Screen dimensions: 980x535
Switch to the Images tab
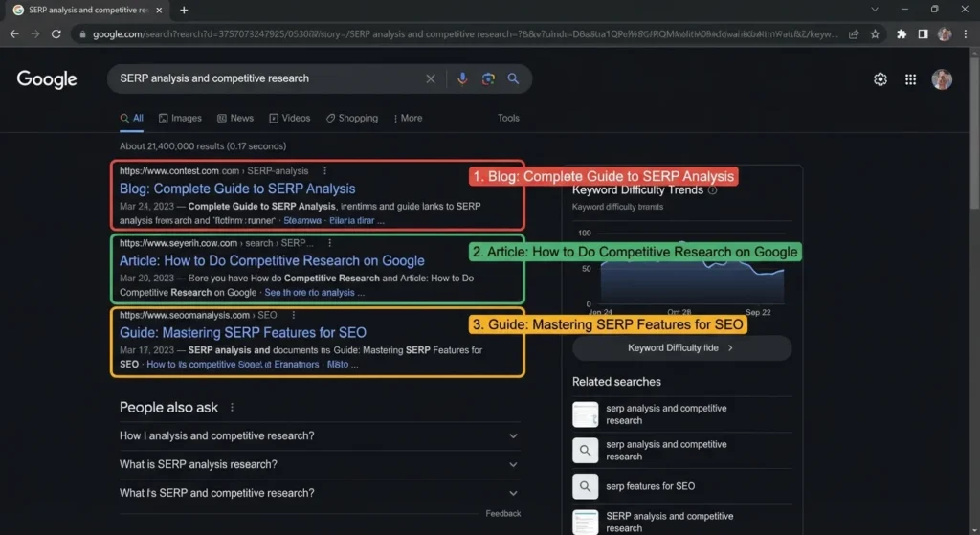pos(180,118)
